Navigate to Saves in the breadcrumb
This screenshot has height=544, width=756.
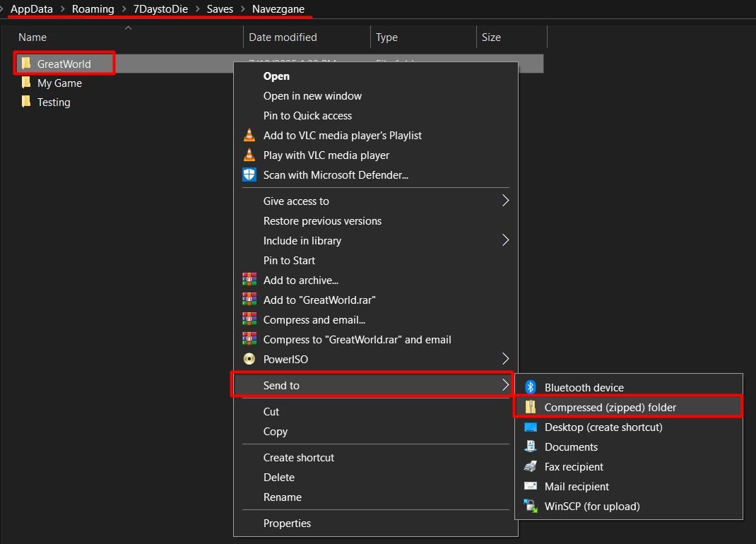pos(220,8)
